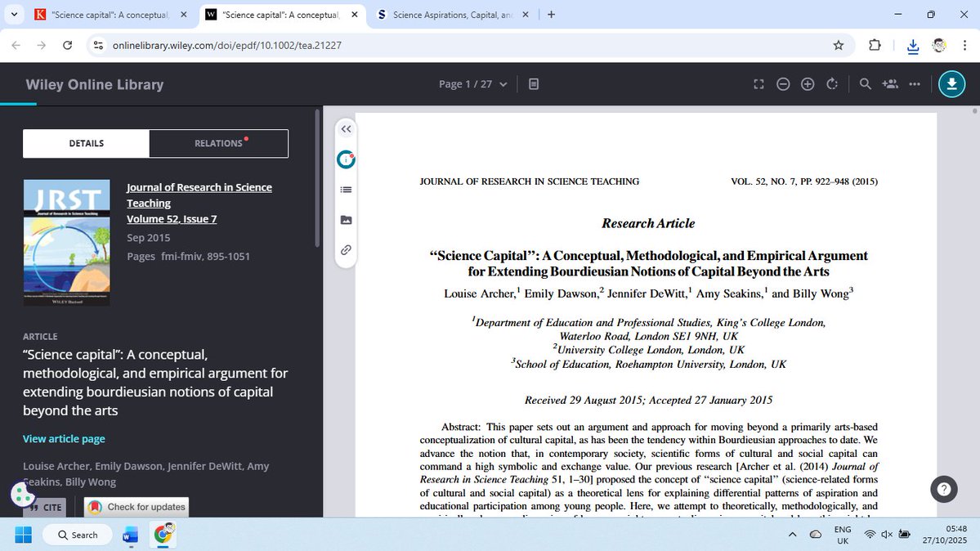Click the JRST journal cover thumbnail
The image size is (980, 551).
pos(66,243)
